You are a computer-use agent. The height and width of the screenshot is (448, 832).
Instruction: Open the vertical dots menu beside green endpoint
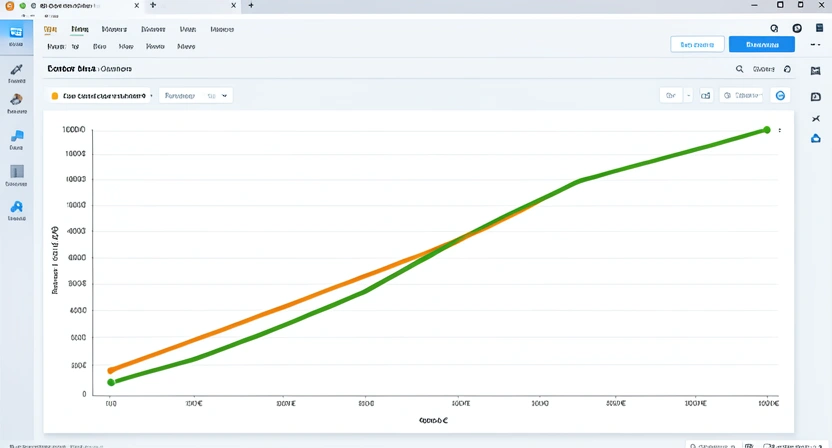779,130
